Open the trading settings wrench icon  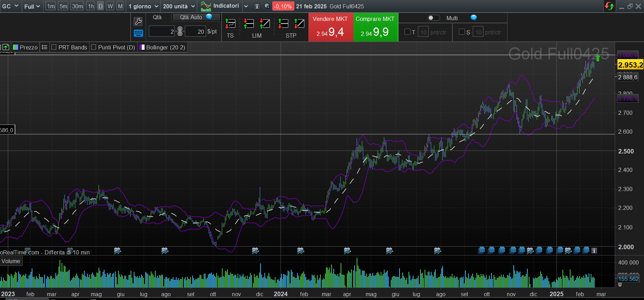pos(138,22)
